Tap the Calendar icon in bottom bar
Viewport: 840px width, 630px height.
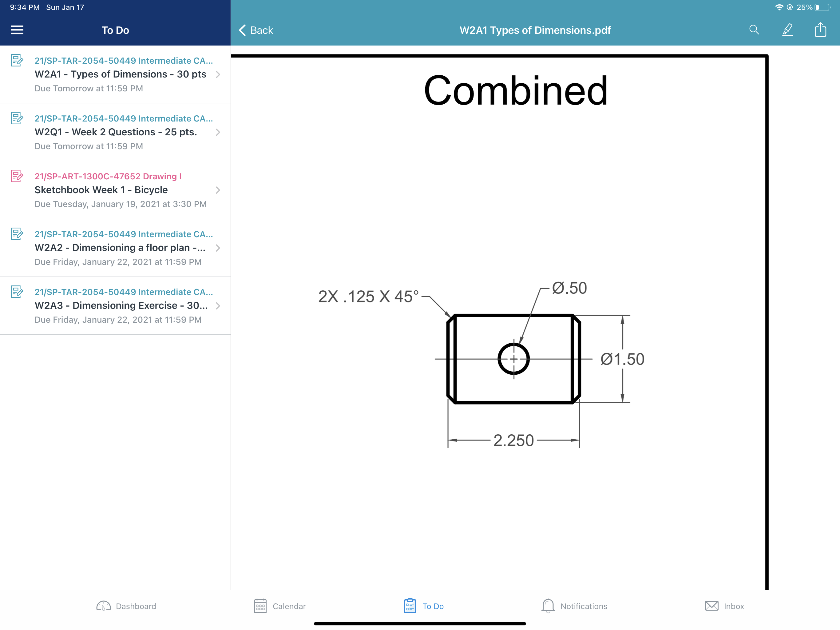pyautogui.click(x=260, y=606)
